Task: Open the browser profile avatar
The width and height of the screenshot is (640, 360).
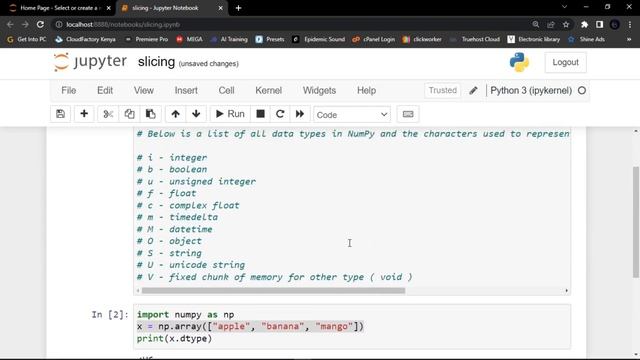Action: tap(615, 24)
